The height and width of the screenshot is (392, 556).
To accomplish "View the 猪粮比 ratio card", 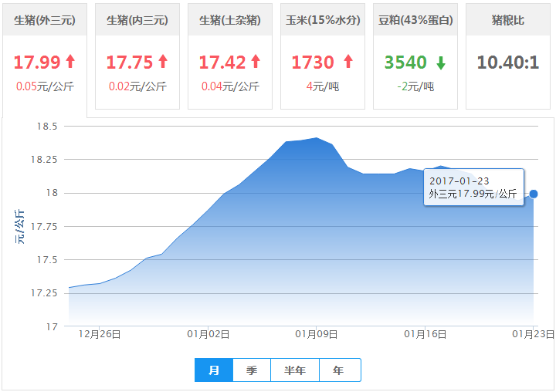I will (x=508, y=20).
